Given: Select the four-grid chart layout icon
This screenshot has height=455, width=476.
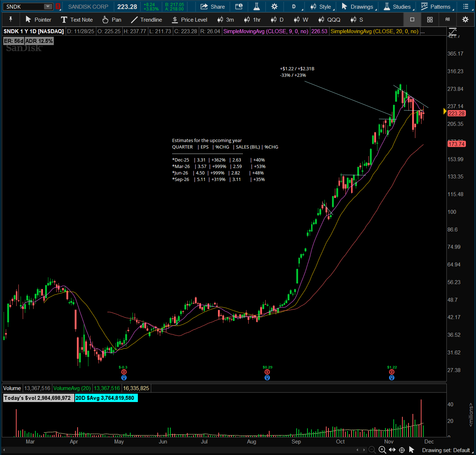Looking at the screenshot, I should (430, 19).
